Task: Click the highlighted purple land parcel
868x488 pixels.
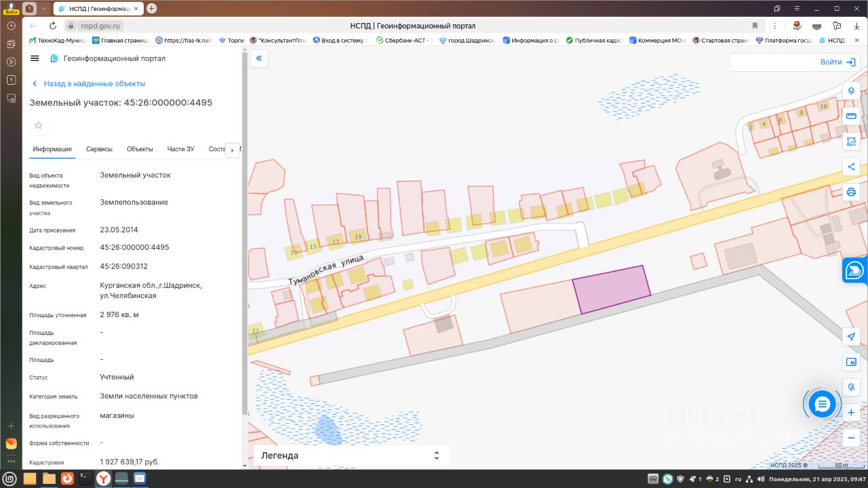Action: 611,289
